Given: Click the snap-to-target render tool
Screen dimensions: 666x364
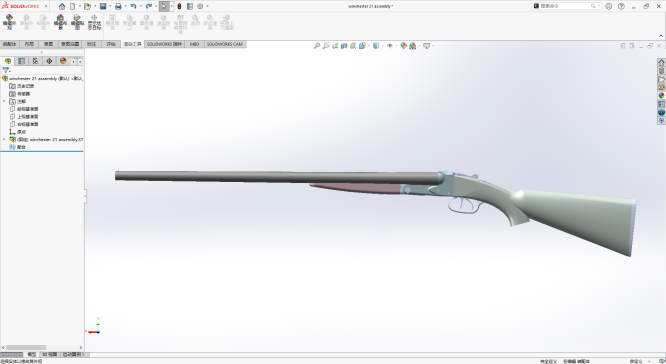Looking at the screenshot, I should point(94,22).
